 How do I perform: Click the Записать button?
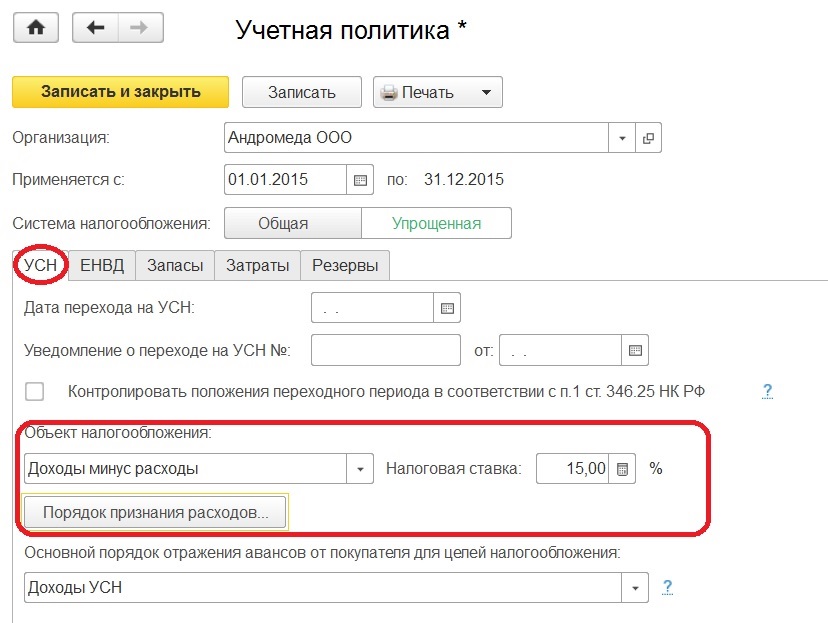pos(302,92)
